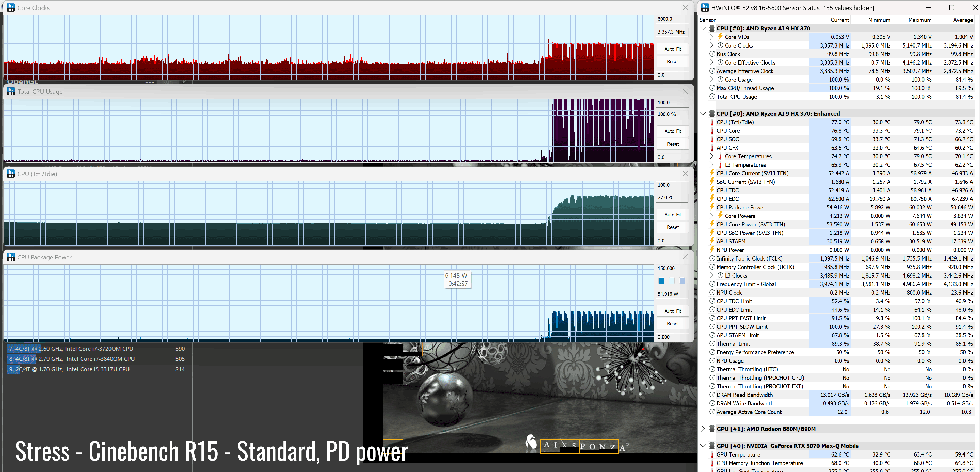Viewport: 980px width, 472px height.
Task: Expand the L3 Clocks row
Action: coord(711,276)
